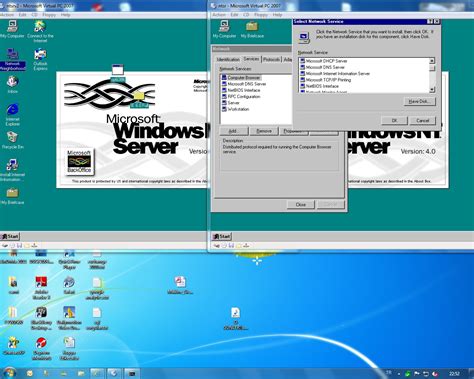
Task: Click shared folder status icon in left Virtual PC
Action: pos(27,246)
